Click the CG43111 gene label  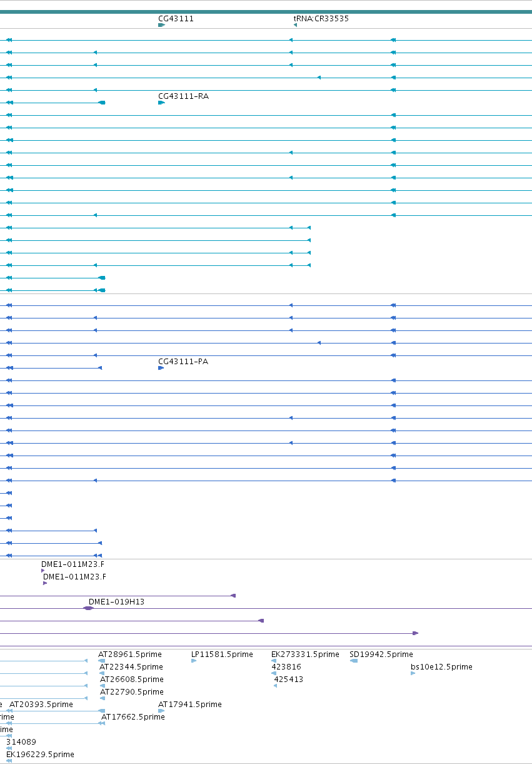(176, 19)
